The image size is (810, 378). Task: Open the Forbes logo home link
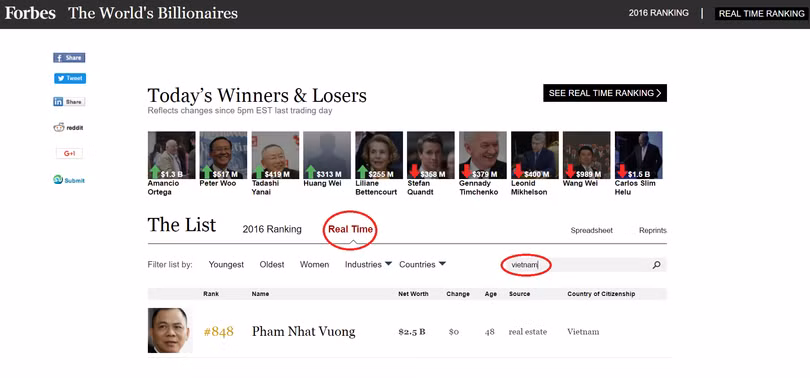30,13
